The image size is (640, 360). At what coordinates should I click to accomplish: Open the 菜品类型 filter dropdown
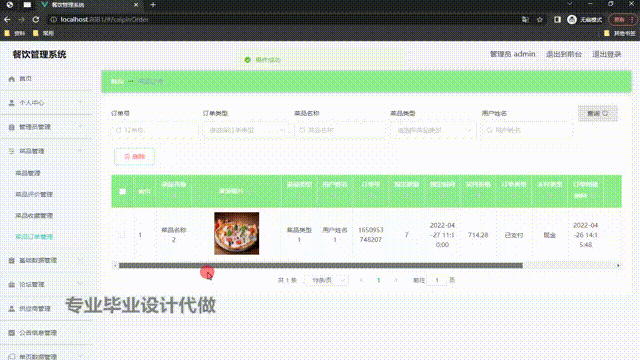(433, 131)
